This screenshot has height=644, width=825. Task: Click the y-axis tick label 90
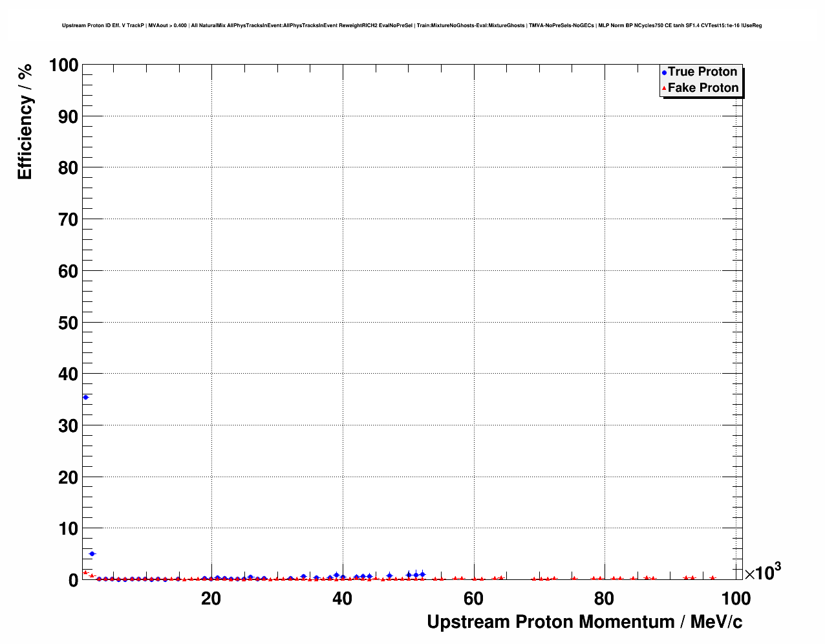pos(67,117)
